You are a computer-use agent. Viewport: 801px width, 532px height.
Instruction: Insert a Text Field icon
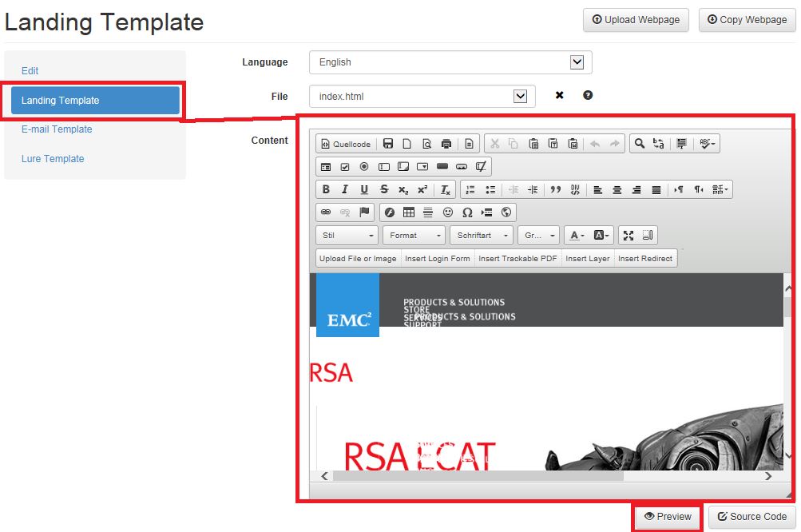(x=383, y=167)
